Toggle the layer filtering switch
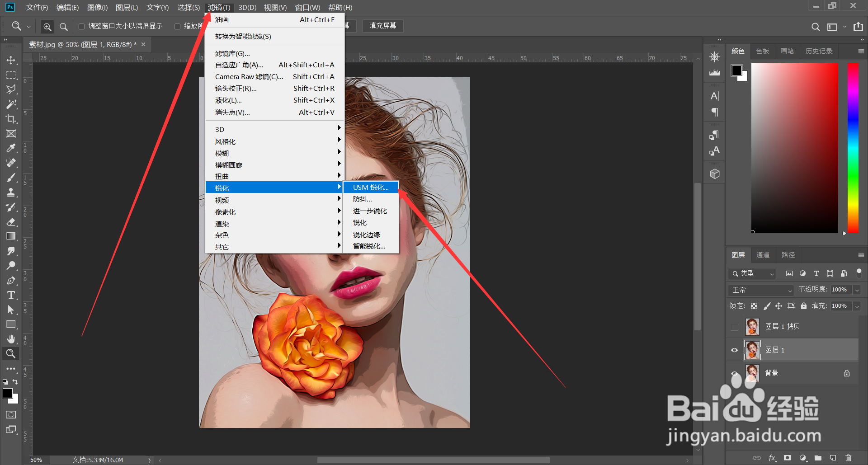This screenshot has width=868, height=465. pos(859,273)
